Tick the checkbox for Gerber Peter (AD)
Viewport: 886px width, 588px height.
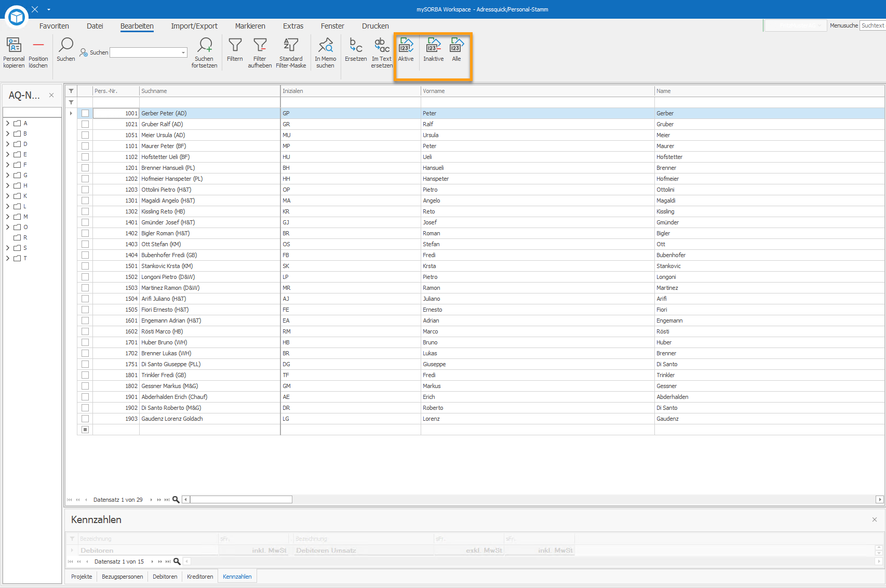[85, 113]
